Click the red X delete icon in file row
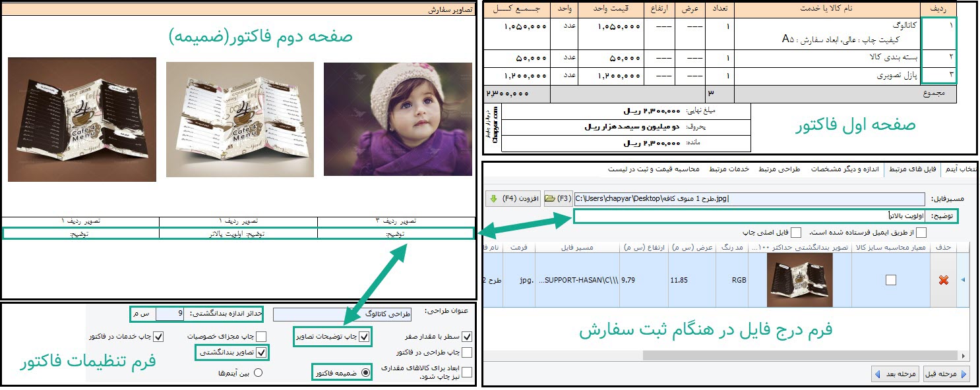The width and height of the screenshot is (980, 390). pos(943,280)
